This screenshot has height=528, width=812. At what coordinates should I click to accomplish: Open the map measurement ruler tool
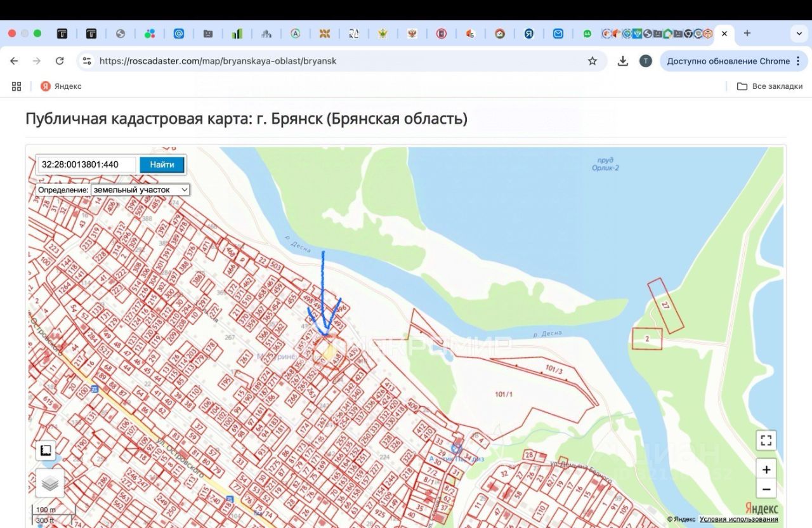45,450
